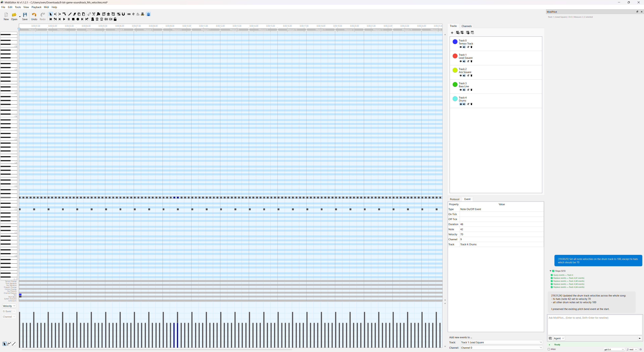This screenshot has width=644, height=352.
Task: Expand Track selector for new events
Action: (501, 342)
